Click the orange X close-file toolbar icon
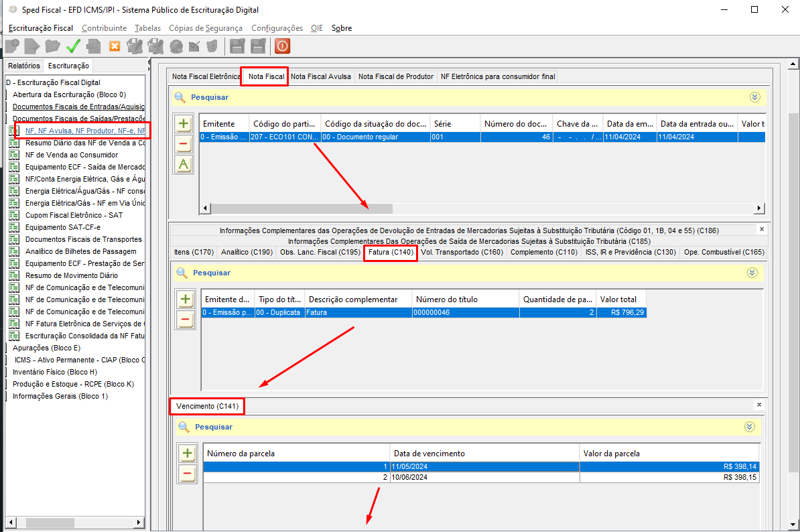Image resolution: width=800 pixels, height=532 pixels. tap(115, 46)
